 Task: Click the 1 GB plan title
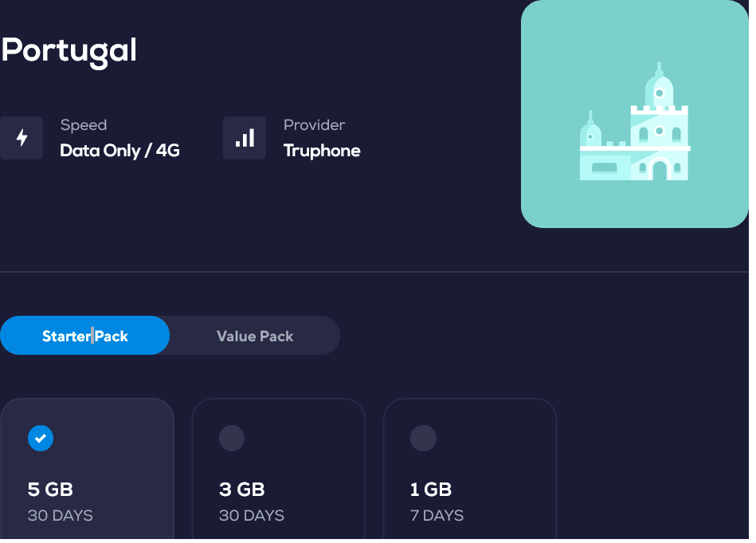431,489
